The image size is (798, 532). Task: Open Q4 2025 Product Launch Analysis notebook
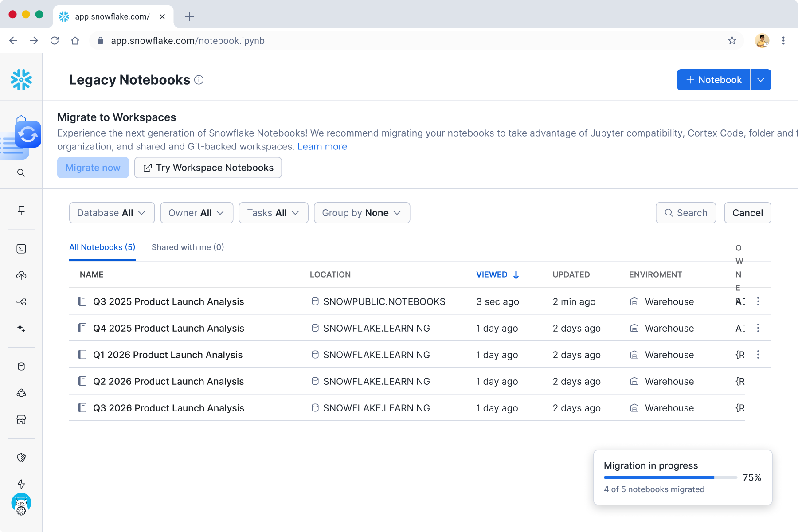point(168,328)
